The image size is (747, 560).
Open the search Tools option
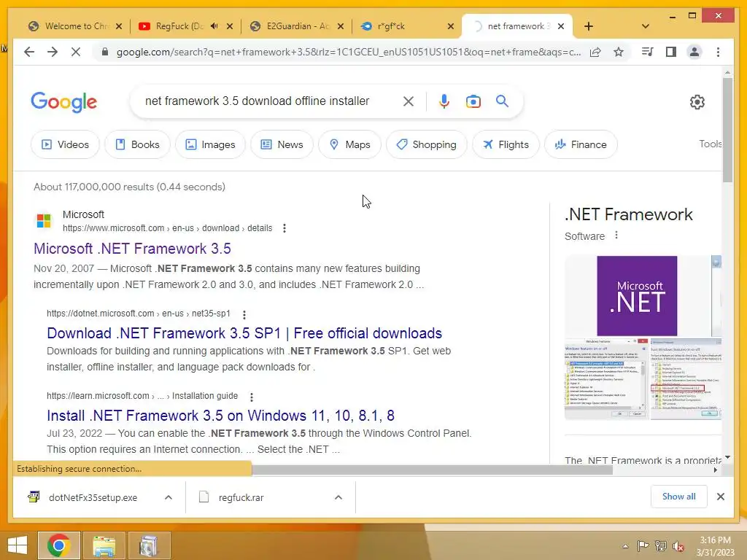coord(711,144)
